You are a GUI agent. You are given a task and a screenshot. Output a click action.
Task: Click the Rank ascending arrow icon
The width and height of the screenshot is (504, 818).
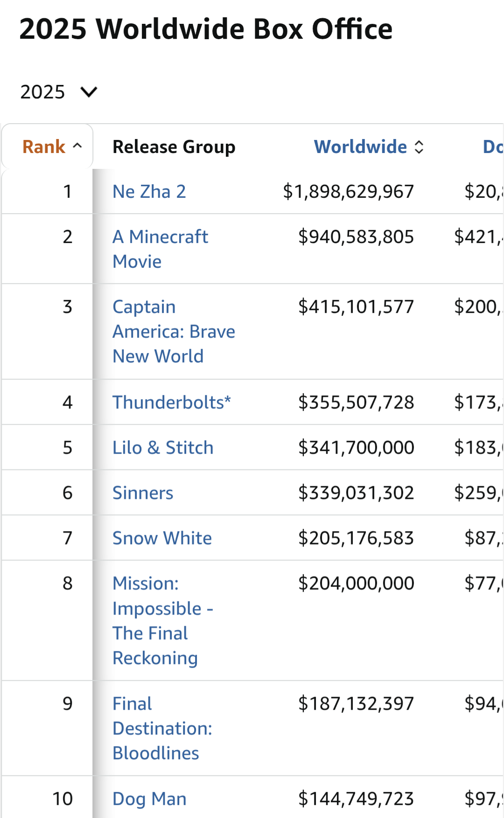pos(77,146)
